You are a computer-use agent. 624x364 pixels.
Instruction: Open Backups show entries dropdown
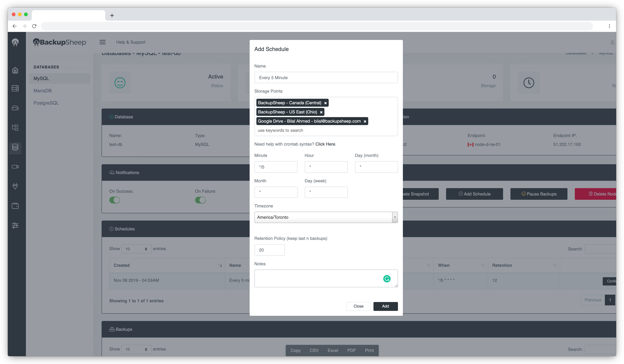tap(136, 349)
